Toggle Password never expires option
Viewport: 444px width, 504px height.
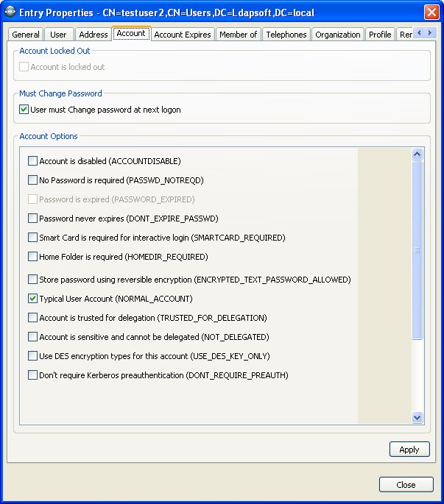[x=32, y=219]
